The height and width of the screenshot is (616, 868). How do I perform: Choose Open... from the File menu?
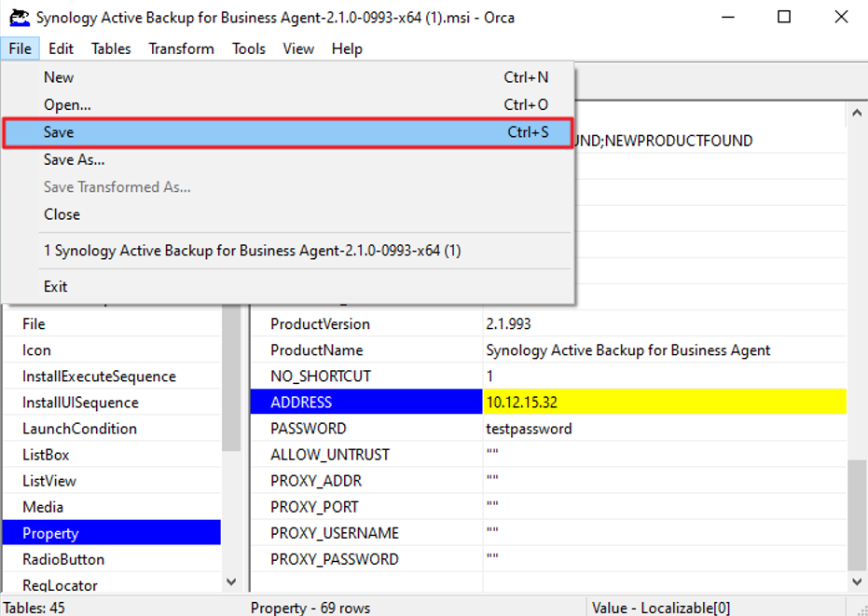[287, 104]
